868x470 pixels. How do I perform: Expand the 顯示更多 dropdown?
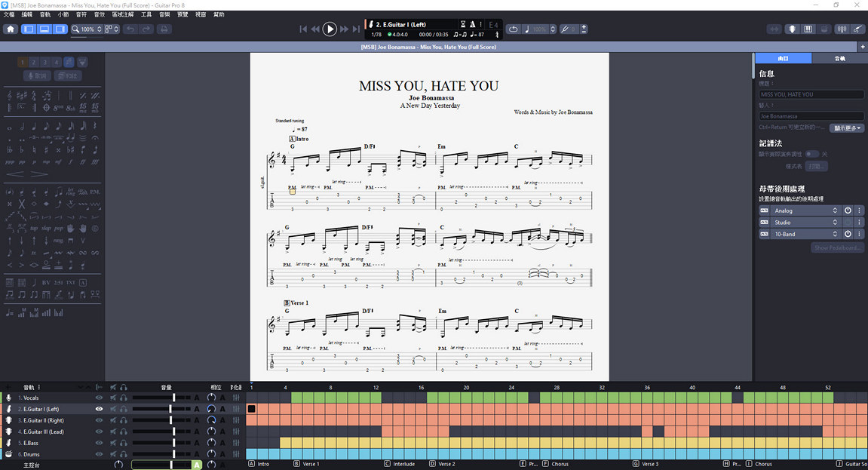click(x=847, y=128)
